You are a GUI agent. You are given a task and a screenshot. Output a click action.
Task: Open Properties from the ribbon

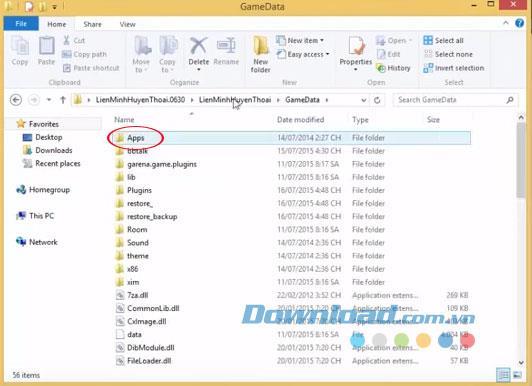pos(356,54)
